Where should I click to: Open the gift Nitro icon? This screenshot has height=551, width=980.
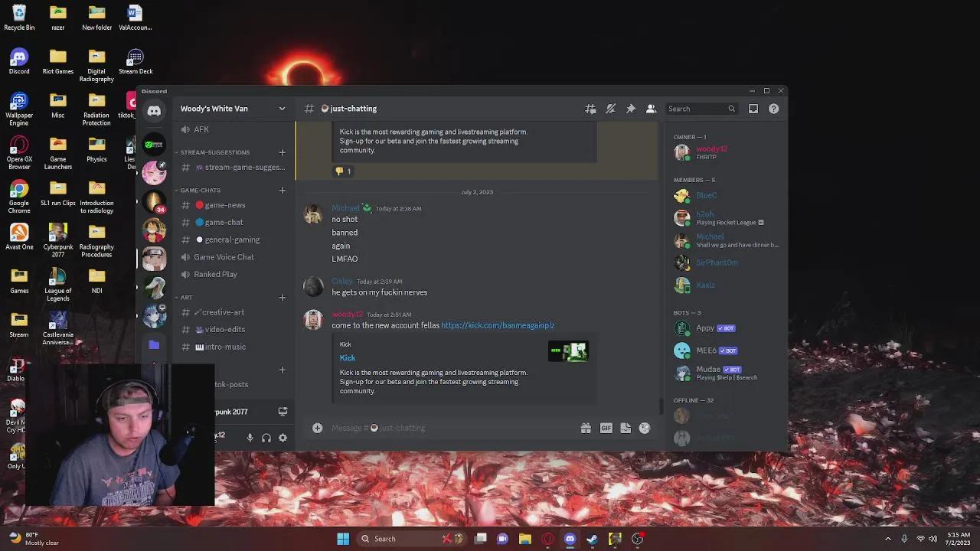[x=586, y=428]
